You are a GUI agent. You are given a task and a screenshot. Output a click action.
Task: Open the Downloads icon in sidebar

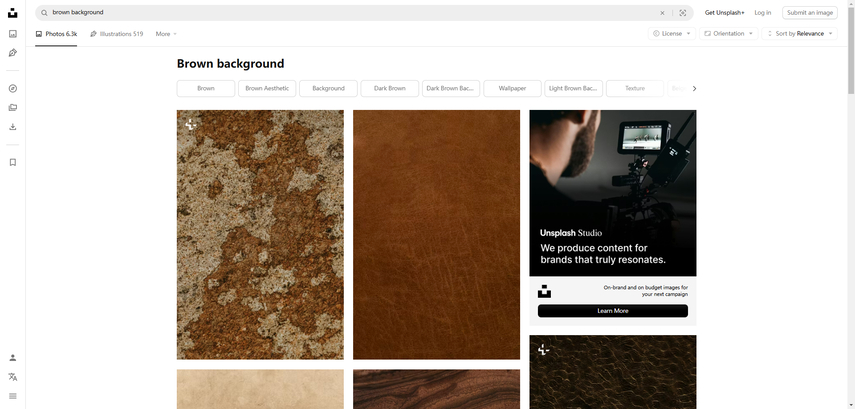13,127
